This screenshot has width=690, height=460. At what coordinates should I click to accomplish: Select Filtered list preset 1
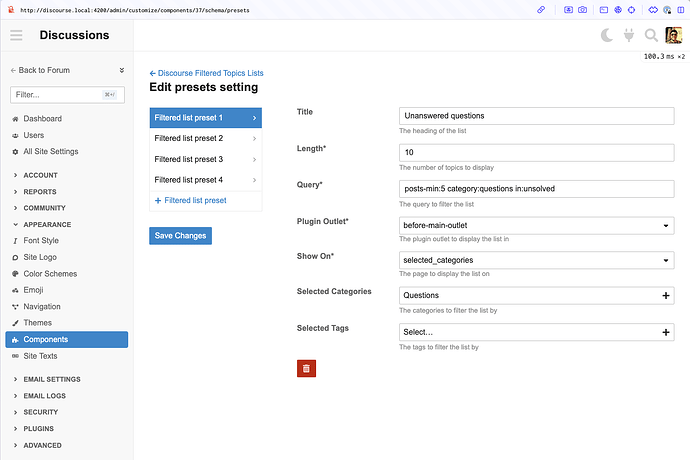coord(206,118)
